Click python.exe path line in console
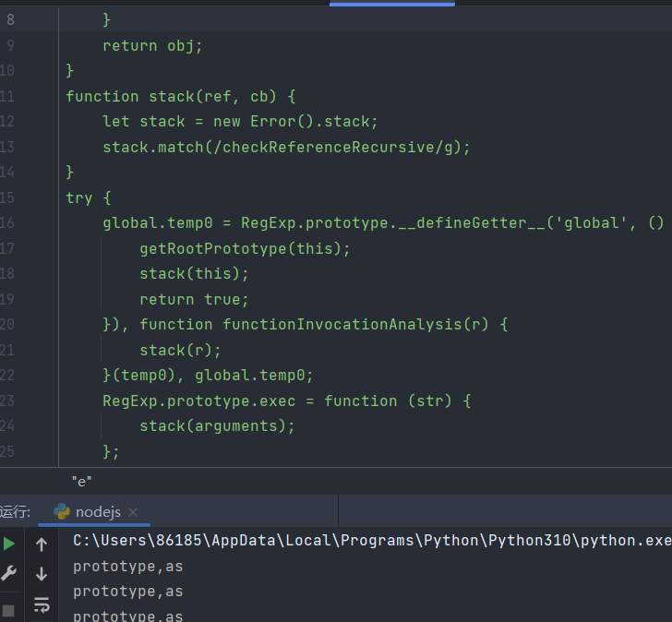Viewport: 672px width, 622px height. (x=372, y=541)
